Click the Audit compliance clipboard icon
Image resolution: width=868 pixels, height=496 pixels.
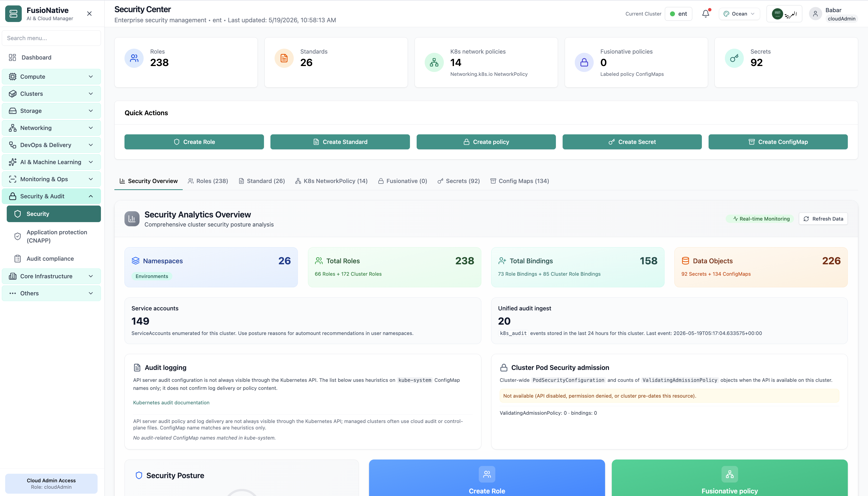(x=18, y=259)
